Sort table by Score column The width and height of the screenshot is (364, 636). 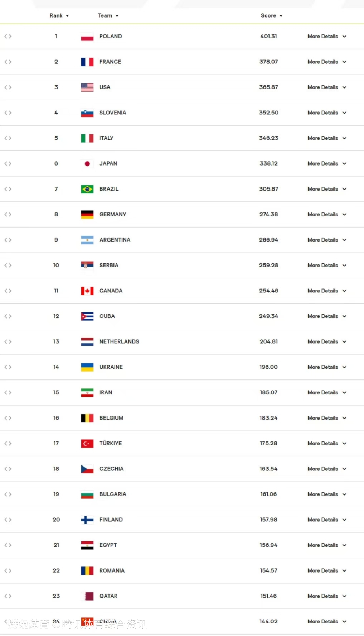272,16
